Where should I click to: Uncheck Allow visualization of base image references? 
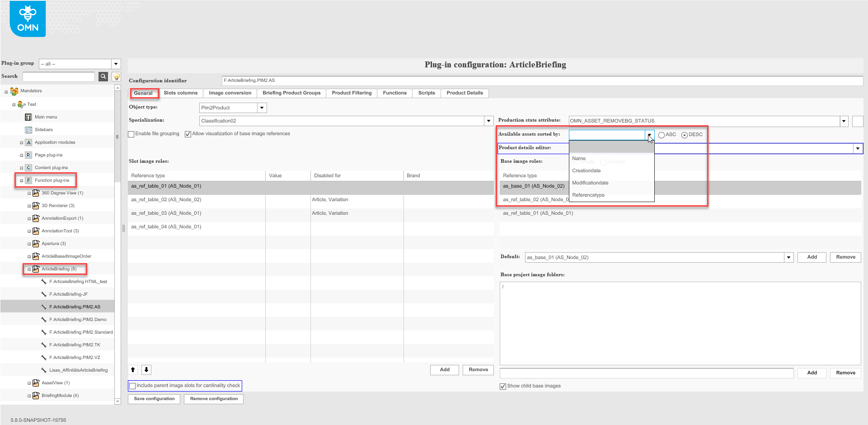[x=188, y=134]
